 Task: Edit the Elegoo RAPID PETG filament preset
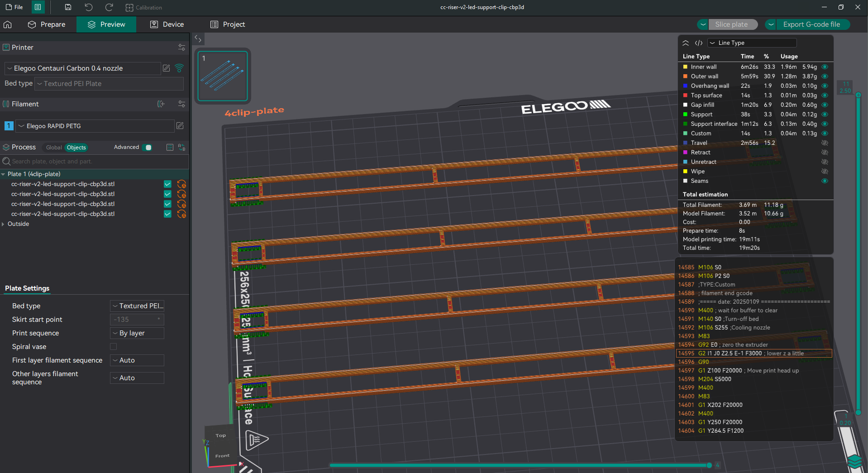click(x=180, y=126)
